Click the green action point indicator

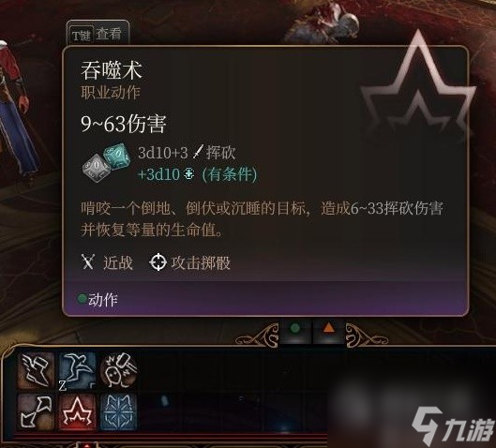pyautogui.click(x=295, y=328)
